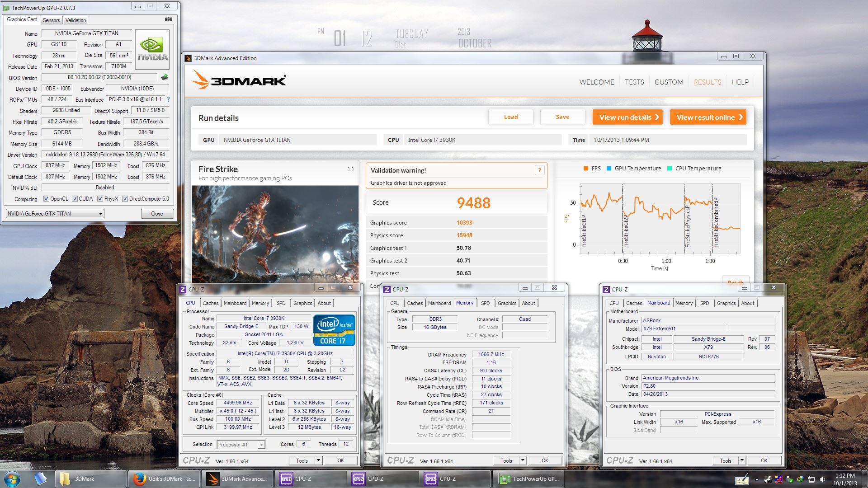
Task: Click the Close button in GPU-Z
Action: tap(157, 214)
